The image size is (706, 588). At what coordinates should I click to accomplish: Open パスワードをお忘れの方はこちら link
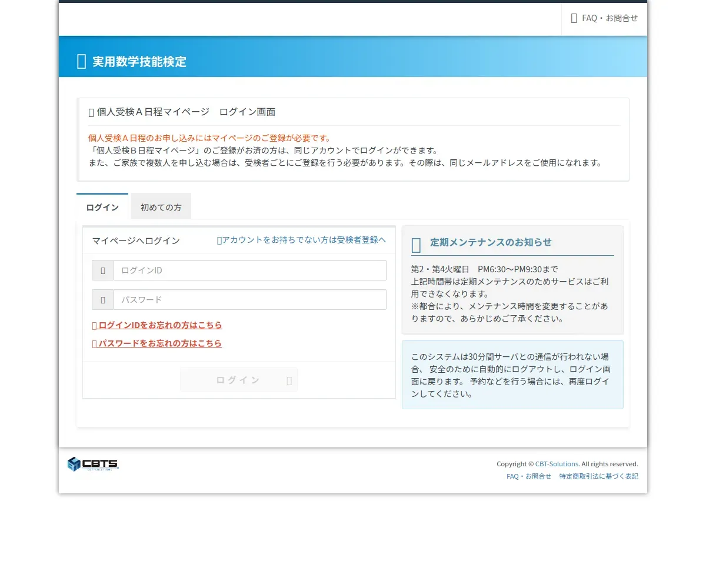click(157, 343)
